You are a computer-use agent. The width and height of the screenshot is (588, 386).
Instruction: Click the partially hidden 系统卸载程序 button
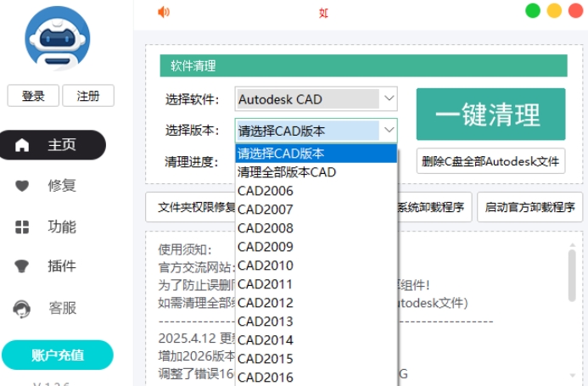click(434, 207)
